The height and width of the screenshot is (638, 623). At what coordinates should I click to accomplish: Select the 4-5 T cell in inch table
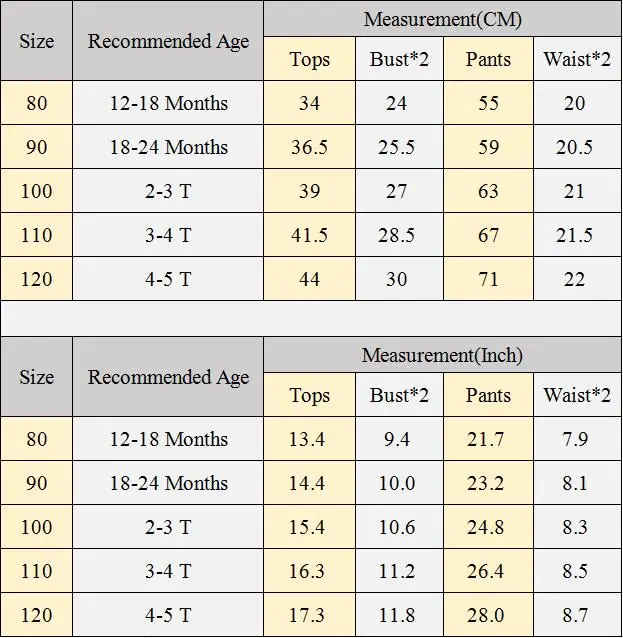tap(168, 615)
